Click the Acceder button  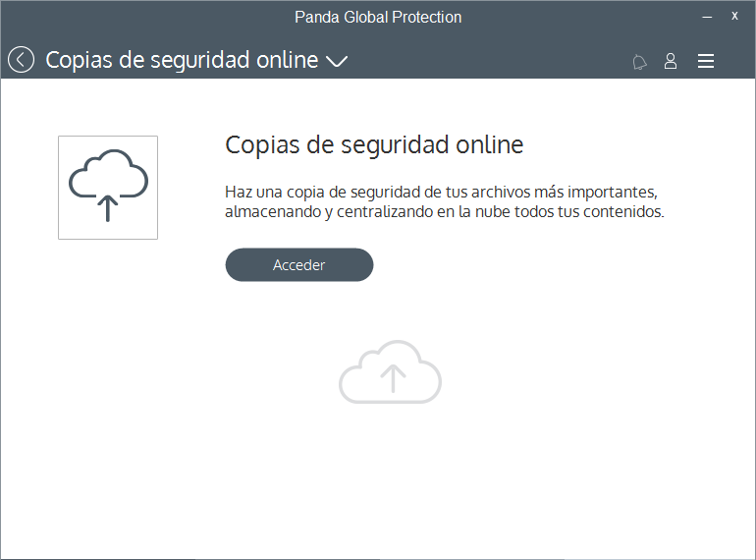tap(299, 265)
